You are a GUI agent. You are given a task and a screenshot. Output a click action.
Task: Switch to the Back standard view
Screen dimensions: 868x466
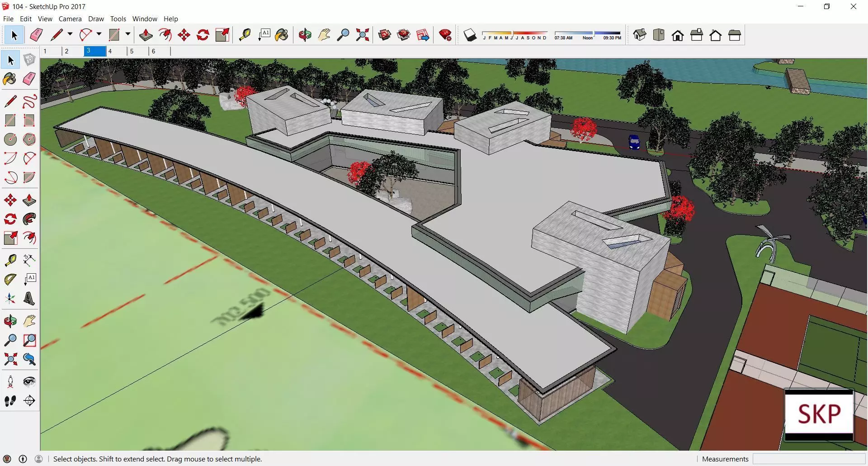click(x=716, y=35)
